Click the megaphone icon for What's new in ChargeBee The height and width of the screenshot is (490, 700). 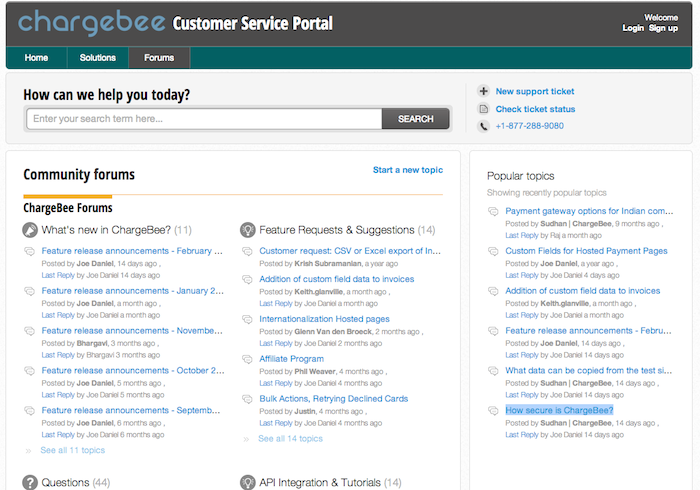[30, 230]
